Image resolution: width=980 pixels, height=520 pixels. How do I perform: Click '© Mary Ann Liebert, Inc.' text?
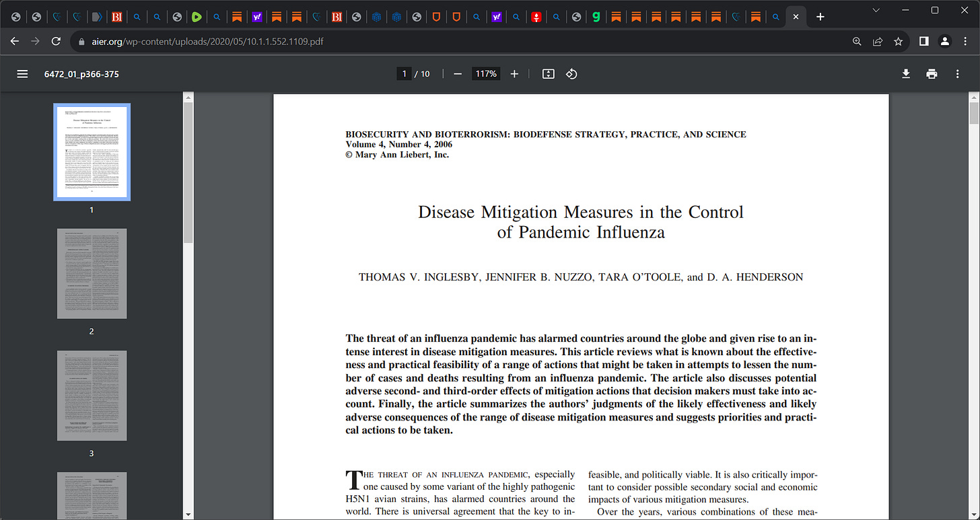coord(397,155)
